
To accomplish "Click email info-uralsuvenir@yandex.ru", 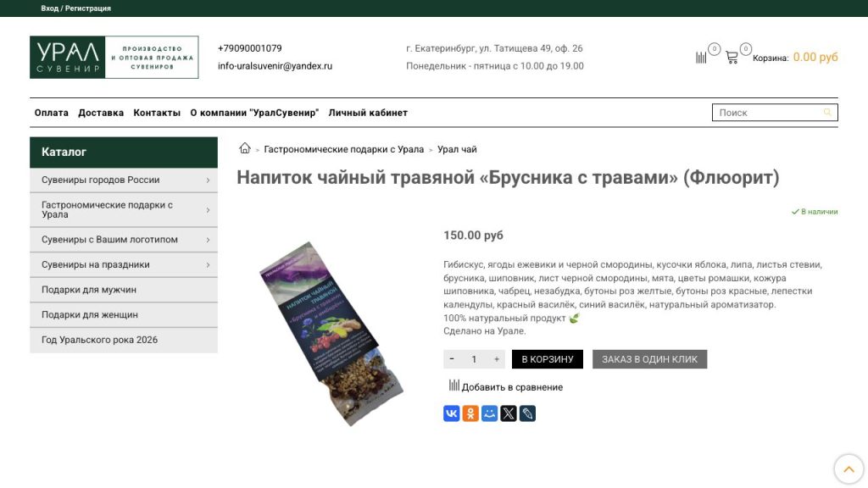I will [x=275, y=66].
